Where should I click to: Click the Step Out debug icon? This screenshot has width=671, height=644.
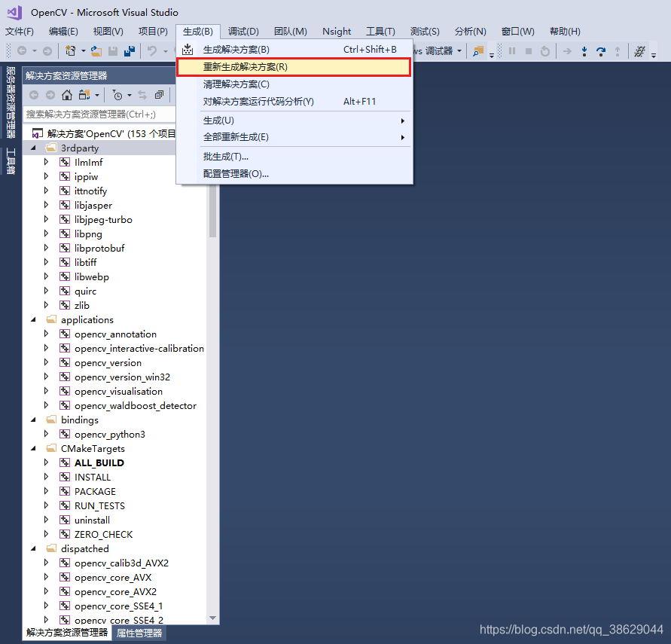[x=618, y=51]
